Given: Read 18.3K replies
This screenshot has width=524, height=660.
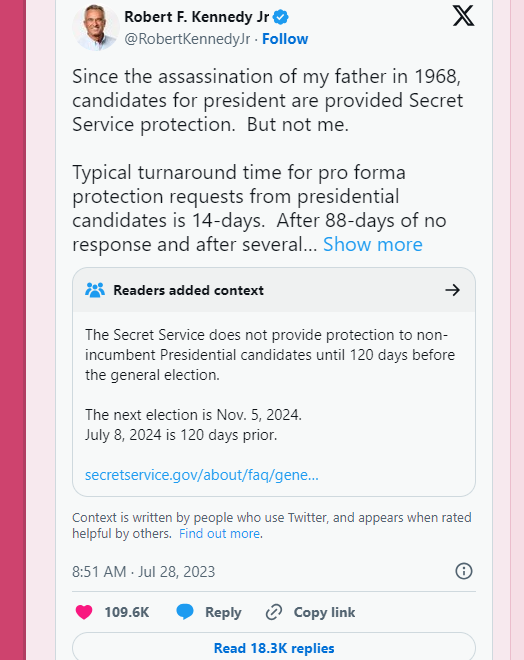Looking at the screenshot, I should 274,648.
